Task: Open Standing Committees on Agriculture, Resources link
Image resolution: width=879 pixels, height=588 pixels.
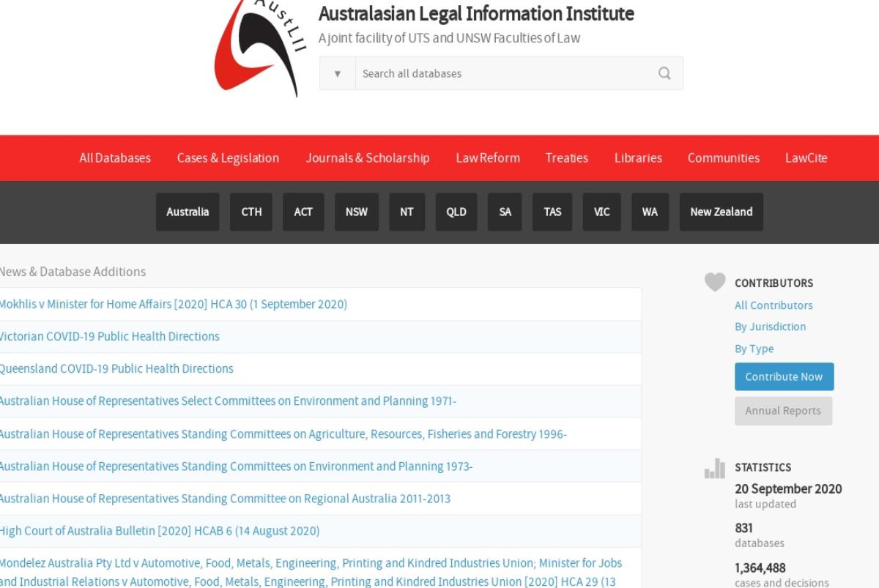Action: pos(283,434)
